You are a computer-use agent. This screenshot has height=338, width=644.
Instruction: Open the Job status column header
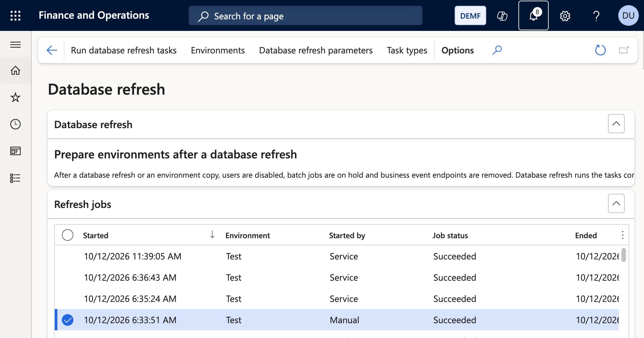450,236
